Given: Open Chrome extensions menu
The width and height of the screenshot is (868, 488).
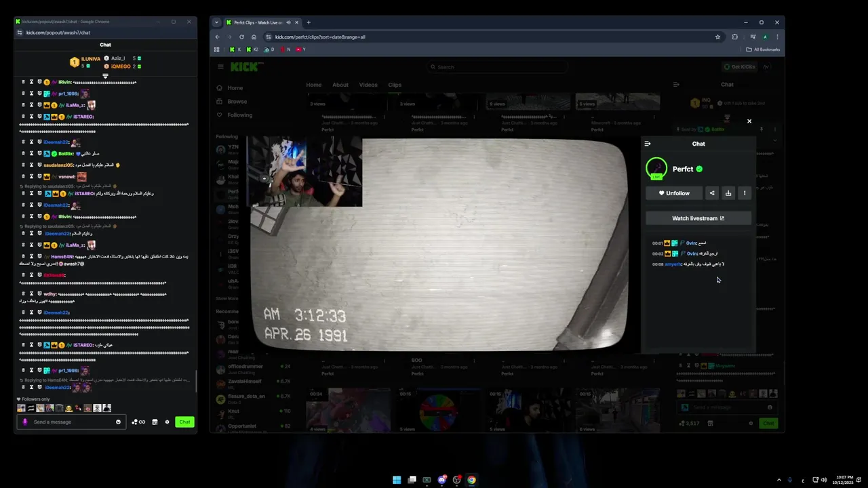Looking at the screenshot, I should 735,37.
